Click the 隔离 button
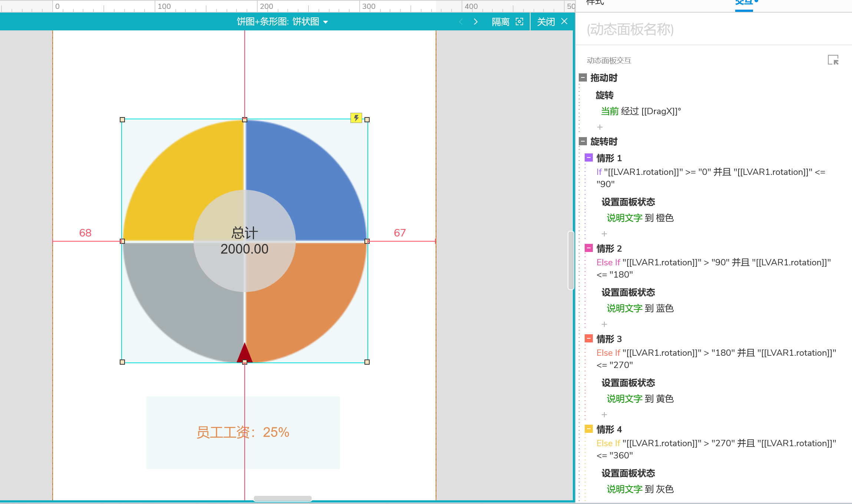The image size is (852, 504). pyautogui.click(x=501, y=22)
